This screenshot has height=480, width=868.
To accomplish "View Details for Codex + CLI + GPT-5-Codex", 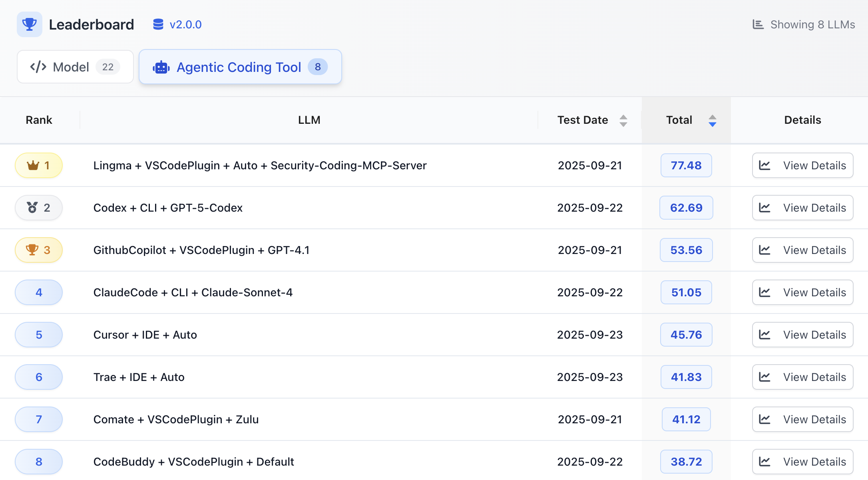I will tap(802, 208).
